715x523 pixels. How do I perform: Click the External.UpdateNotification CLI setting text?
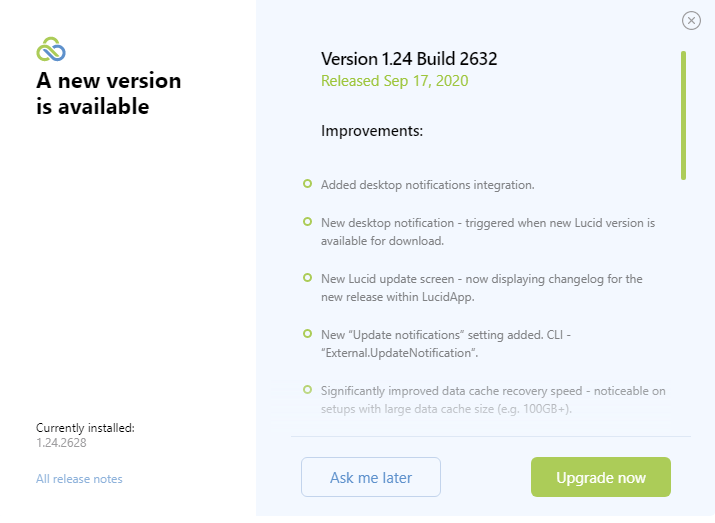coord(399,353)
